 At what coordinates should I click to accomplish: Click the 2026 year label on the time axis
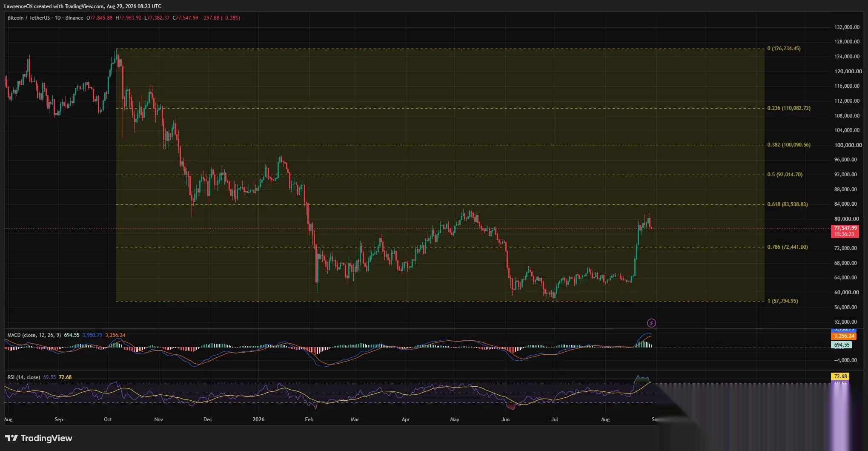[x=258, y=419]
